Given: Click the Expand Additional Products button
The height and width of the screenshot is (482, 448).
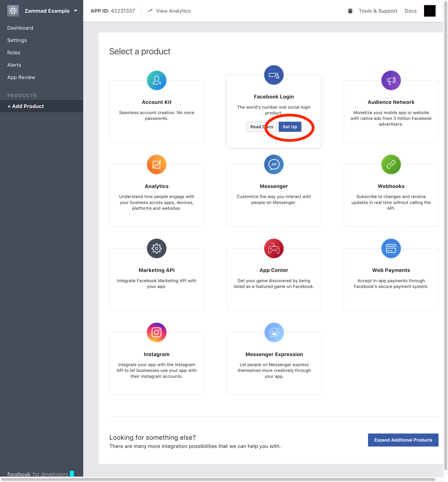Looking at the screenshot, I should point(403,440).
